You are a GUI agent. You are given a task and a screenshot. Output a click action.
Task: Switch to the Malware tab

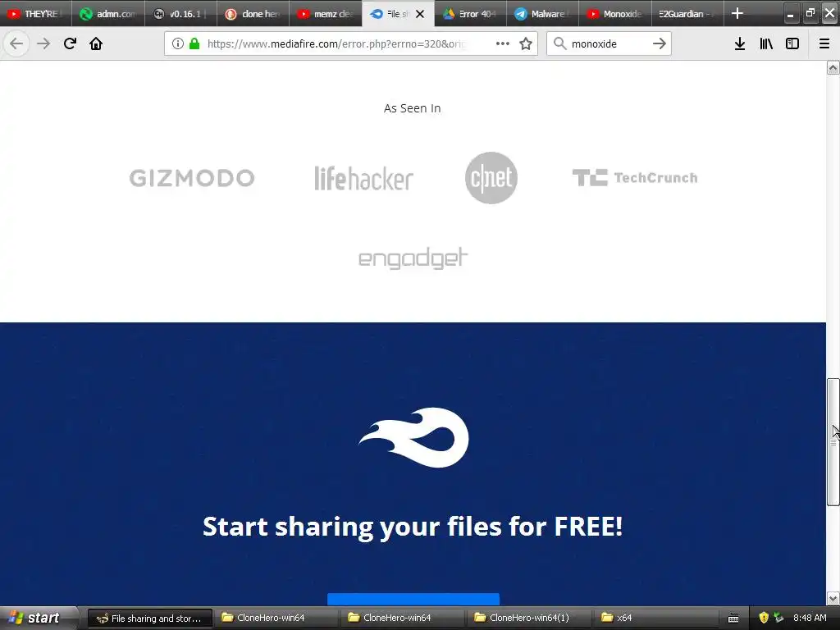tap(542, 14)
